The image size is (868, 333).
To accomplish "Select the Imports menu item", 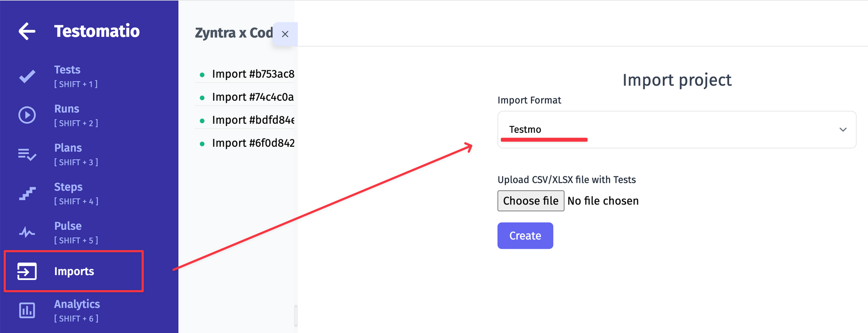I will coord(74,271).
